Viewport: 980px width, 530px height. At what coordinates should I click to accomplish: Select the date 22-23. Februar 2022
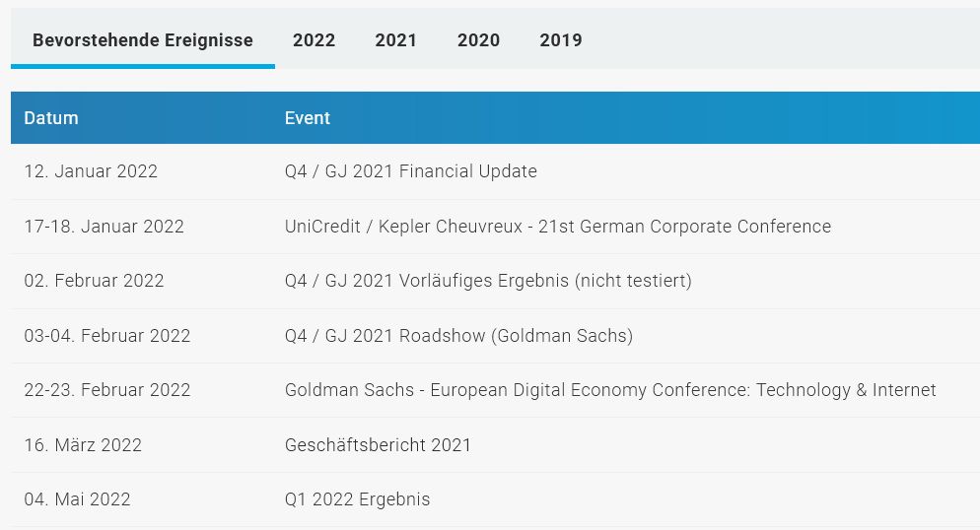pos(106,390)
